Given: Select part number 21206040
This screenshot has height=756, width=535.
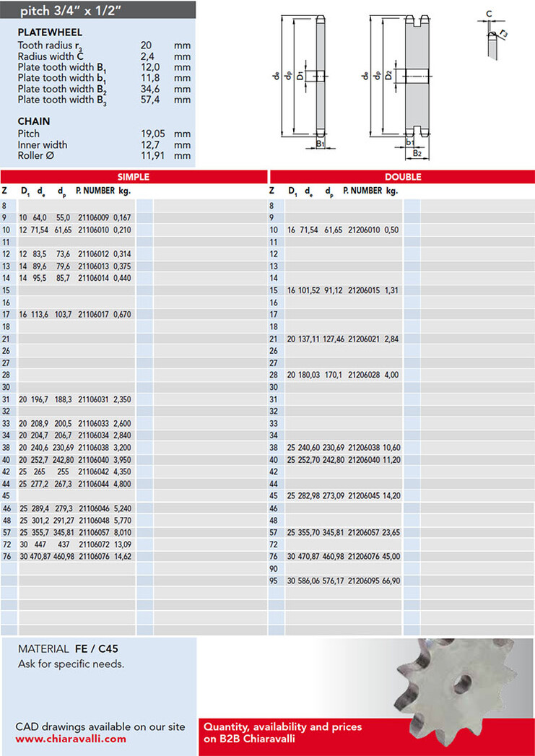Looking at the screenshot, I should 364,460.
